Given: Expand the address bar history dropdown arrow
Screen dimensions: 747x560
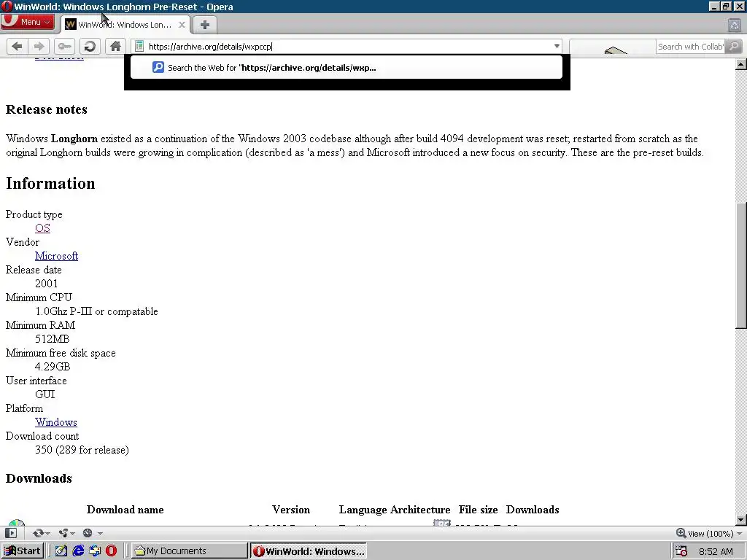Looking at the screenshot, I should pos(556,46).
